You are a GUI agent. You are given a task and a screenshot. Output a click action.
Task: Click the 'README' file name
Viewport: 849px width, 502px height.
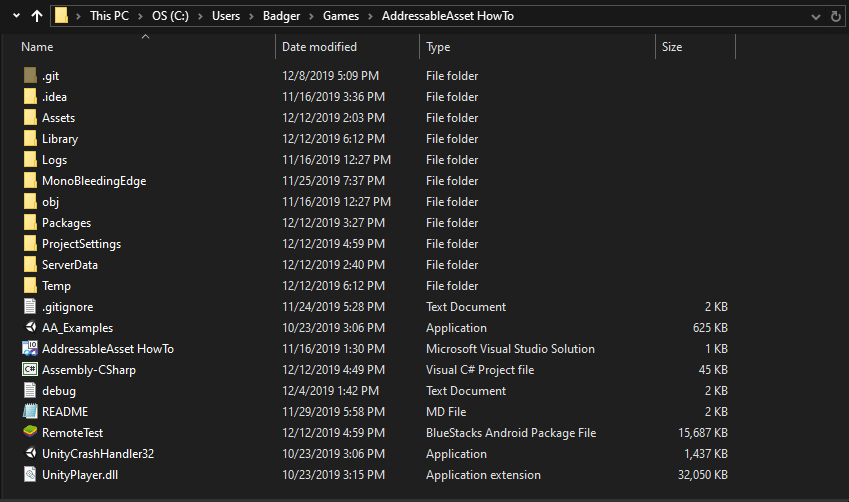[65, 412]
